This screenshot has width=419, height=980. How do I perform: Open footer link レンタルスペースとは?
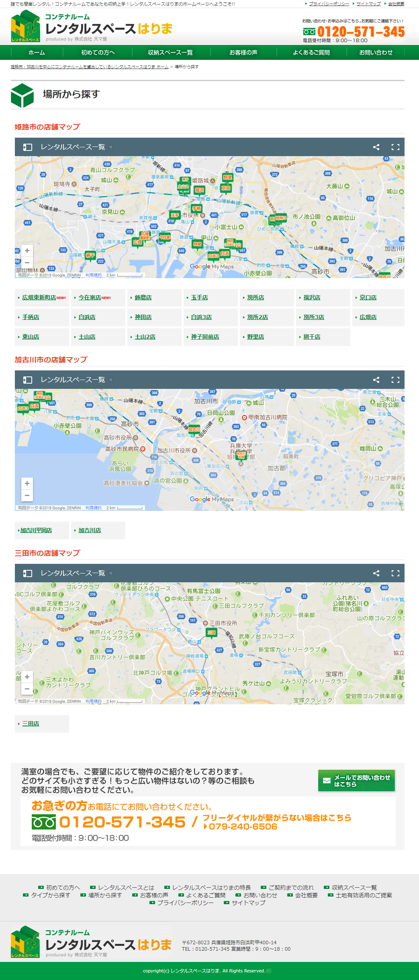[126, 888]
